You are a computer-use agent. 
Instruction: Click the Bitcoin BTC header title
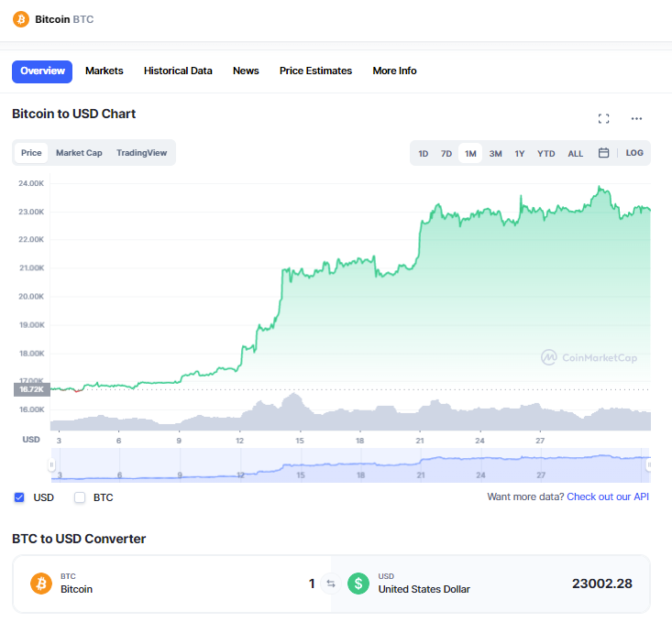click(x=64, y=19)
